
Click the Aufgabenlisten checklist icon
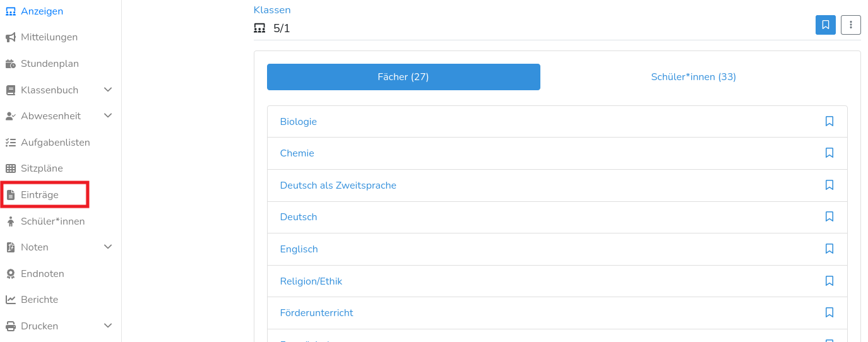pos(11,143)
